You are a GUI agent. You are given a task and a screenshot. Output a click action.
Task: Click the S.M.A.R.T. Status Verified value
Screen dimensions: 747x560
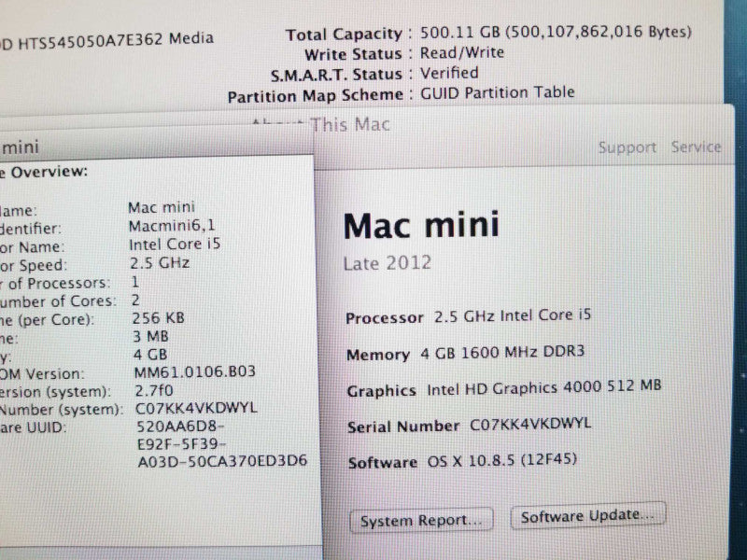pyautogui.click(x=449, y=73)
